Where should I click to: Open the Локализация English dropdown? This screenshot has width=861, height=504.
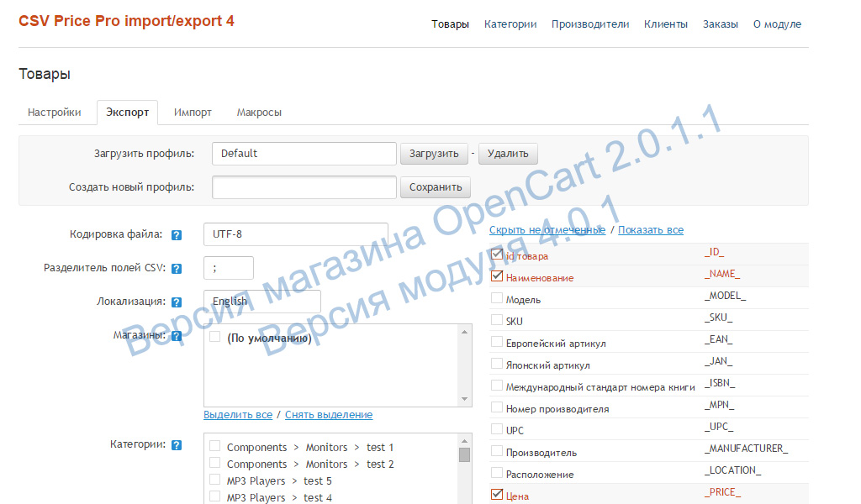(x=262, y=302)
